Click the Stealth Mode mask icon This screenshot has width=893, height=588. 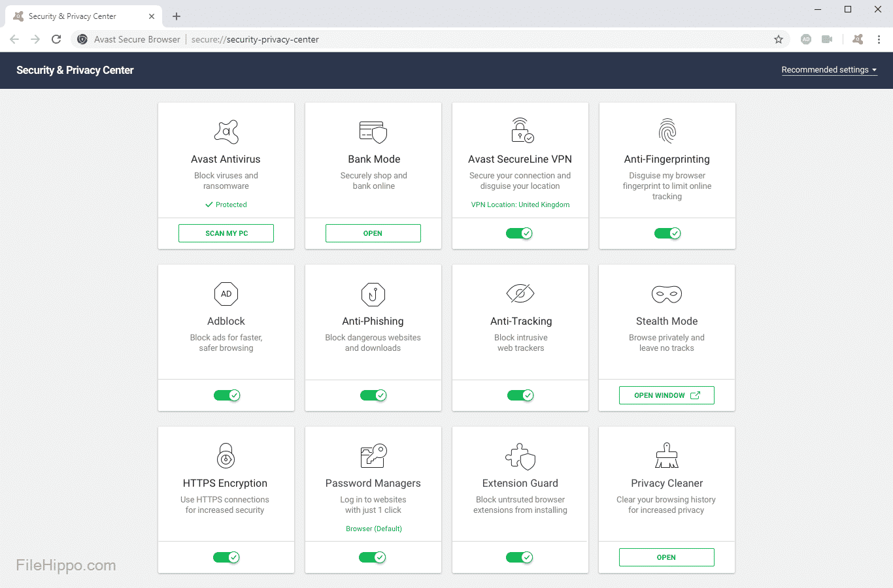666,294
